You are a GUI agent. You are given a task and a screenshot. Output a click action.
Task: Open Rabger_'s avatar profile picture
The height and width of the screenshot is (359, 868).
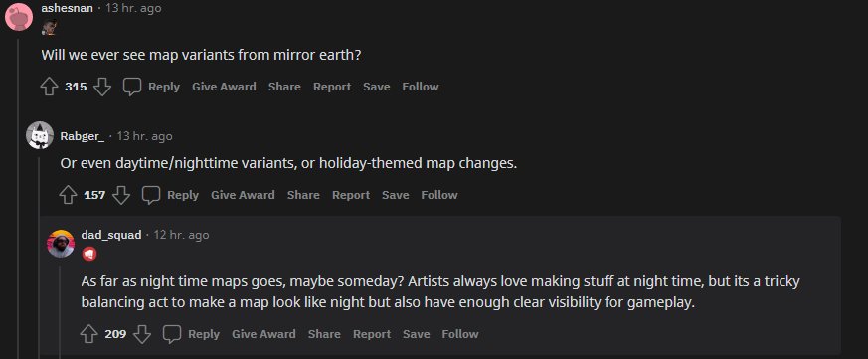[x=40, y=135]
